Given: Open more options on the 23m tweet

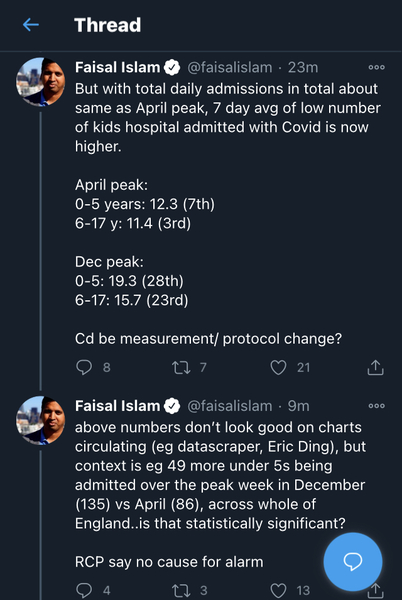Looking at the screenshot, I should 376,67.
